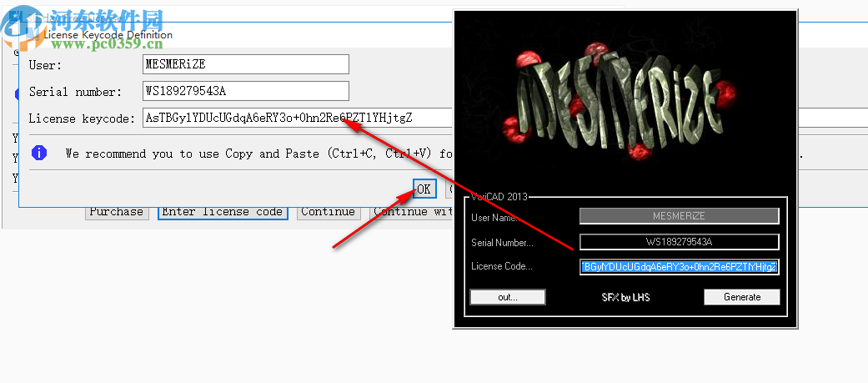This screenshot has width=868, height=383.
Task: Click the copy and paste recommendation text
Action: click(259, 154)
